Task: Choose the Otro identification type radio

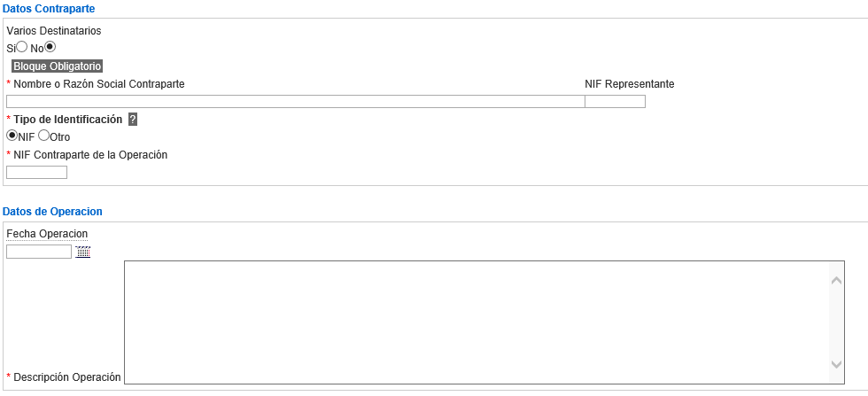Action: pos(43,136)
